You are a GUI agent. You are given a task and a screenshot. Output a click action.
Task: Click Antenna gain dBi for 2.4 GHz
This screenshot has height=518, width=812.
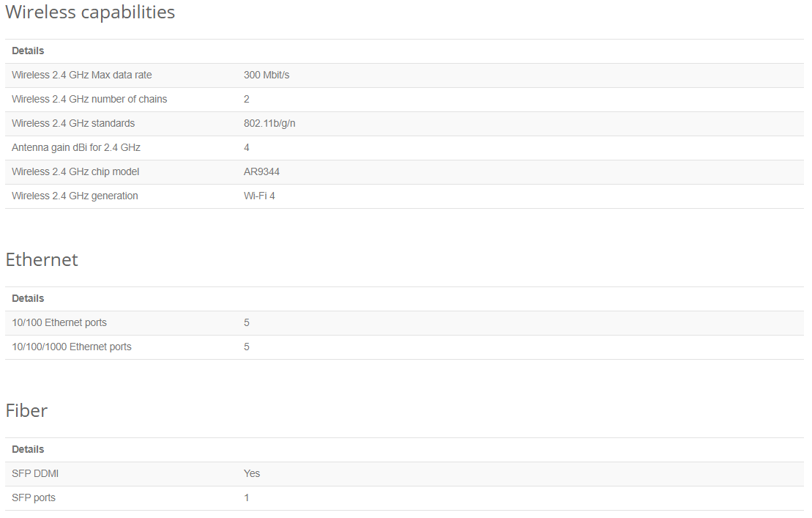coord(76,147)
